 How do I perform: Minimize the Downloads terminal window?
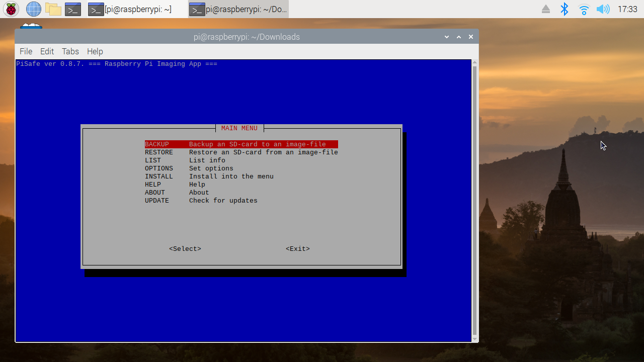click(446, 37)
